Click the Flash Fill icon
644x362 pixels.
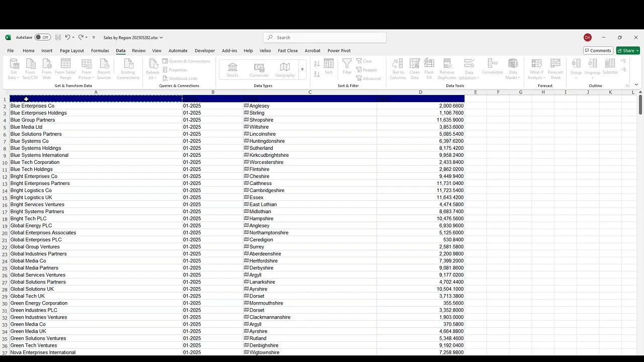coord(429,69)
